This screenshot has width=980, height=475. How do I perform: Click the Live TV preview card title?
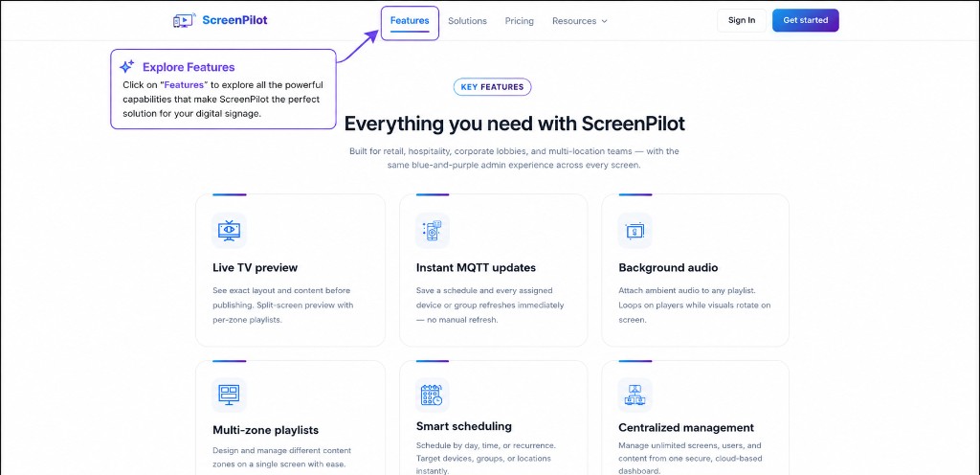coord(255,267)
